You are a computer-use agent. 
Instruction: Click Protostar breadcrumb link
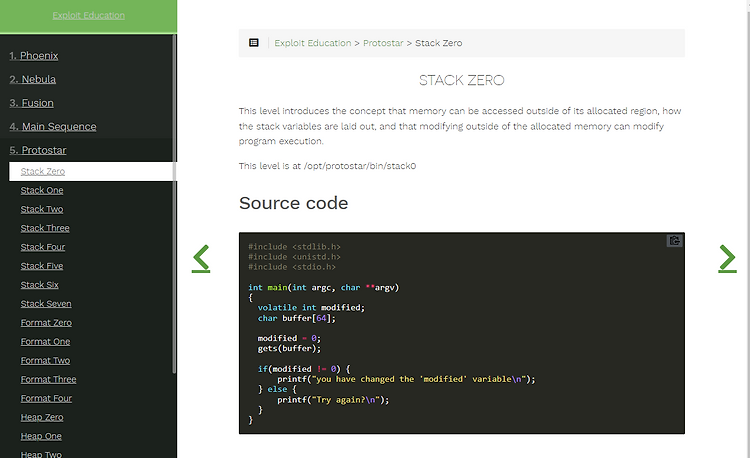click(383, 43)
